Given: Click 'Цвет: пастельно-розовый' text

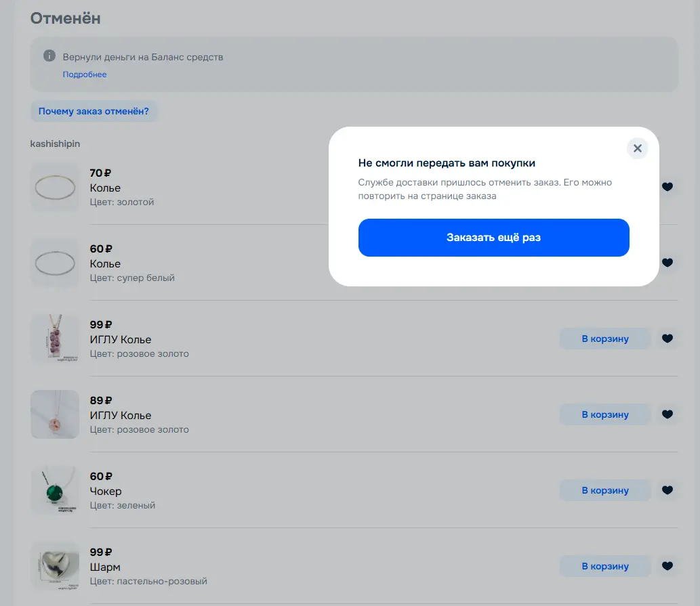Looking at the screenshot, I should (148, 581).
